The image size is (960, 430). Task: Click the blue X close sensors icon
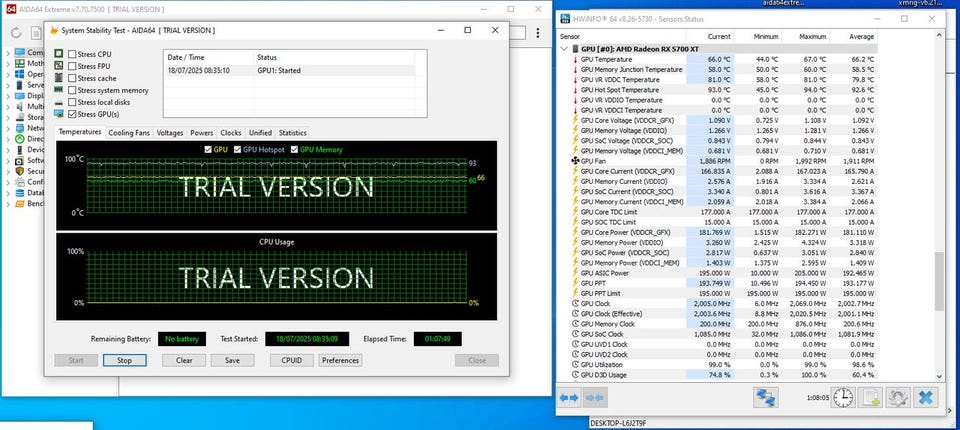tap(926, 398)
